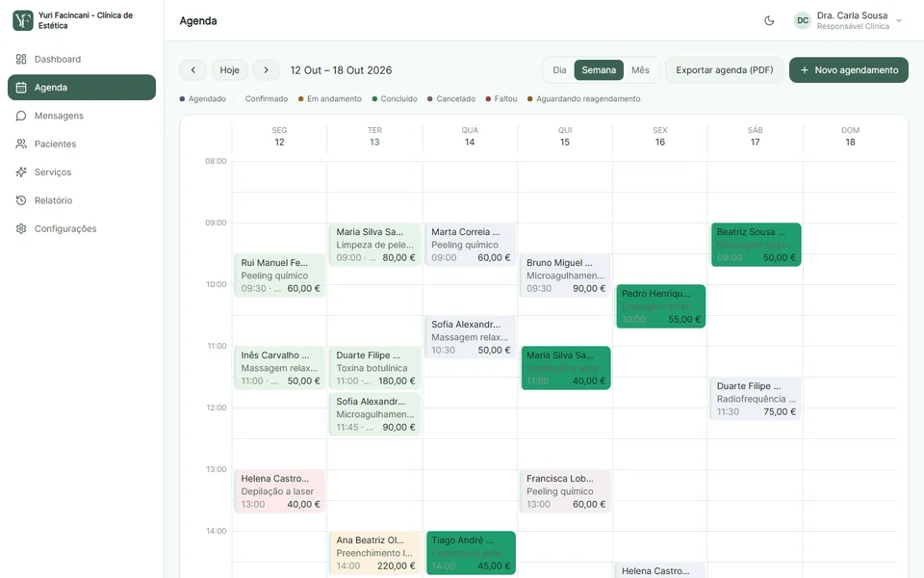Click the Agenda calendar icon
The width and height of the screenshot is (924, 578).
pyautogui.click(x=21, y=88)
